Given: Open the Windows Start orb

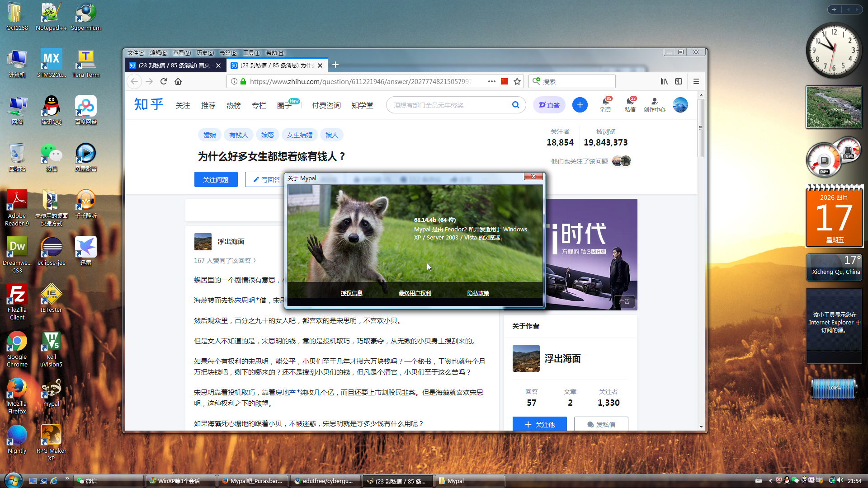Looking at the screenshot, I should coord(13,480).
